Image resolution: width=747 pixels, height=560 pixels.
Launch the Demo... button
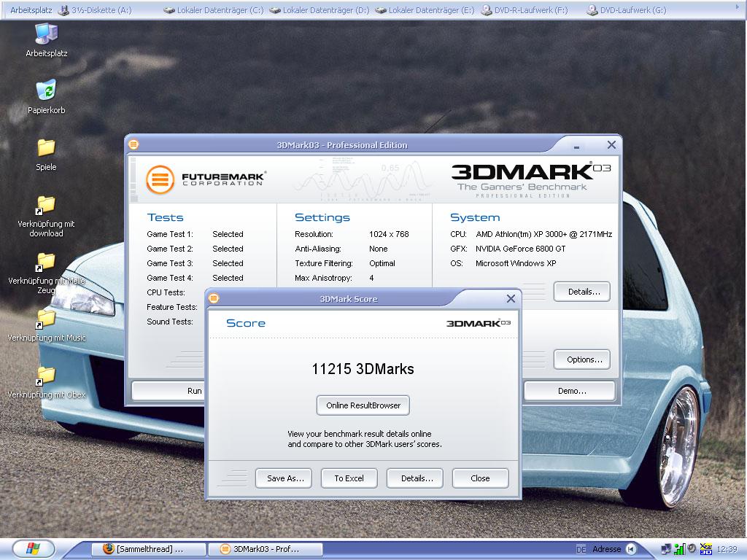click(x=570, y=391)
